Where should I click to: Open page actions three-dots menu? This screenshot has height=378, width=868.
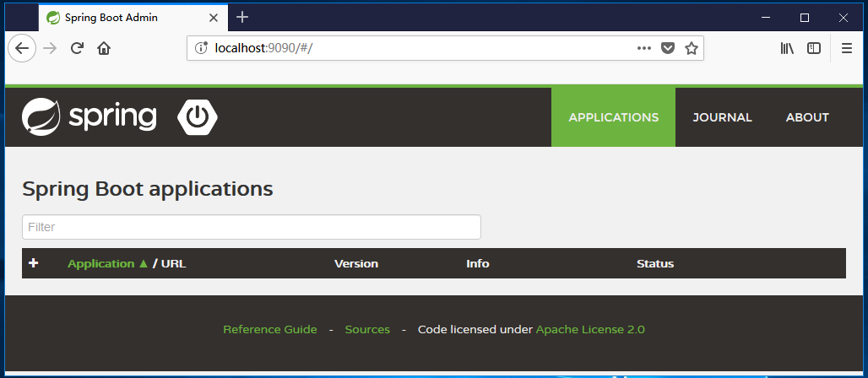tap(643, 48)
